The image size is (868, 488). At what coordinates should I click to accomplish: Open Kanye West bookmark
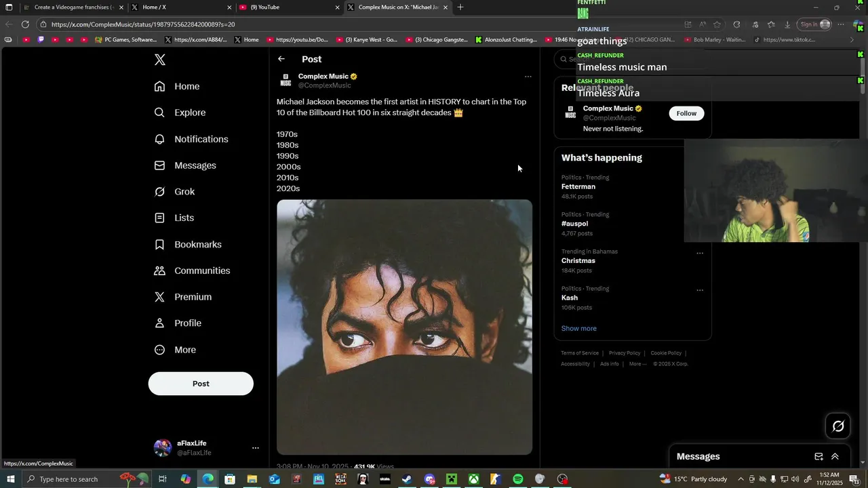click(x=366, y=40)
